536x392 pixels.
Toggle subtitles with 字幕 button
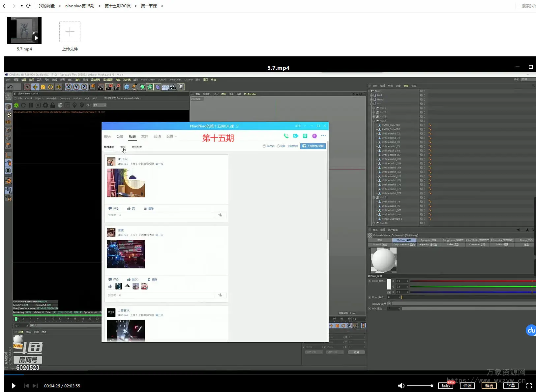(x=511, y=386)
